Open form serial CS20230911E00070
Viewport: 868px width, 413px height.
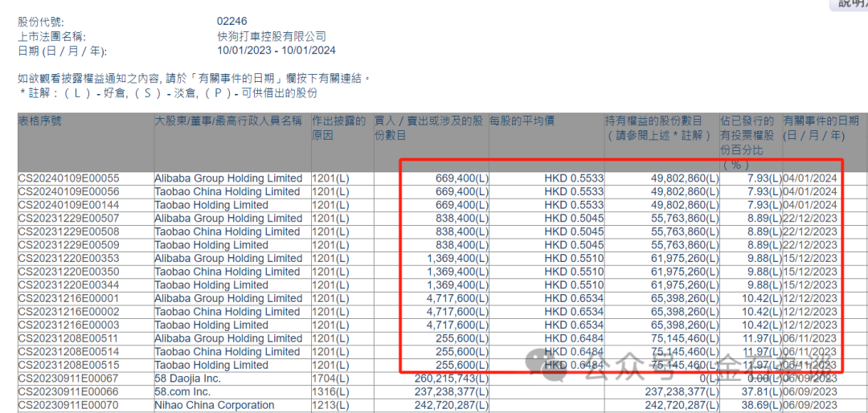(69, 405)
